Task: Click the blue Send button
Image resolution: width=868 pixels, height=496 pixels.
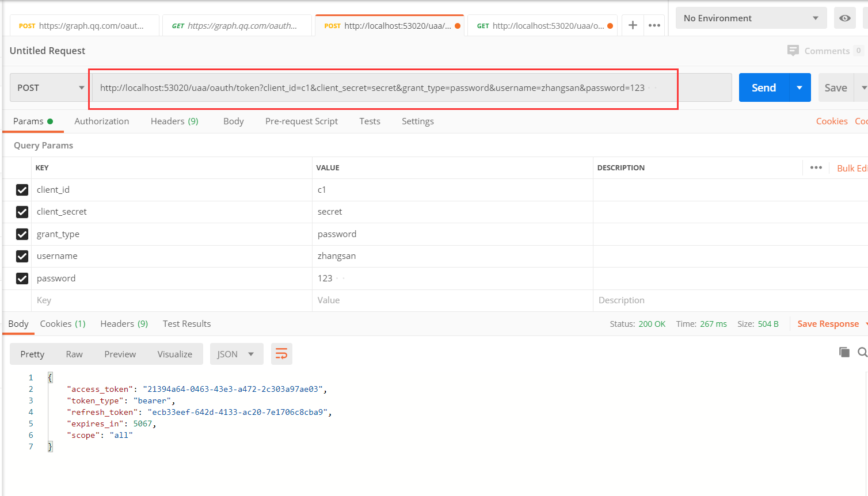Action: [763, 88]
